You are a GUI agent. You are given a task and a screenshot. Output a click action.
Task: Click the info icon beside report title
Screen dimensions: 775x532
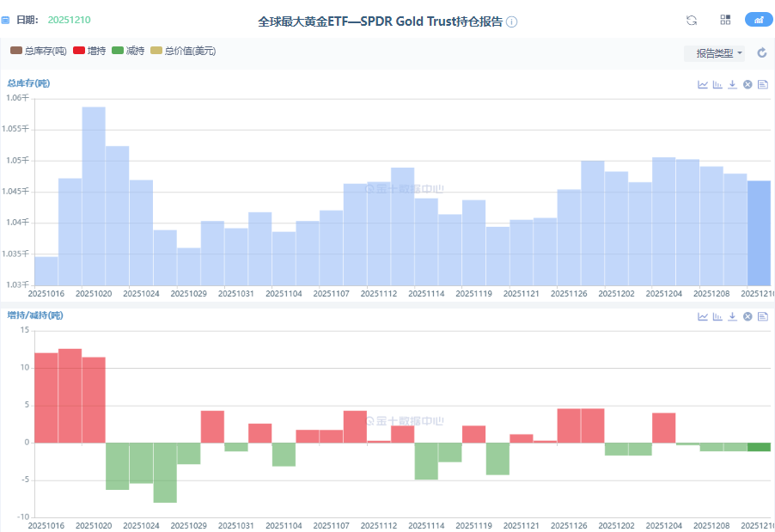pos(512,21)
